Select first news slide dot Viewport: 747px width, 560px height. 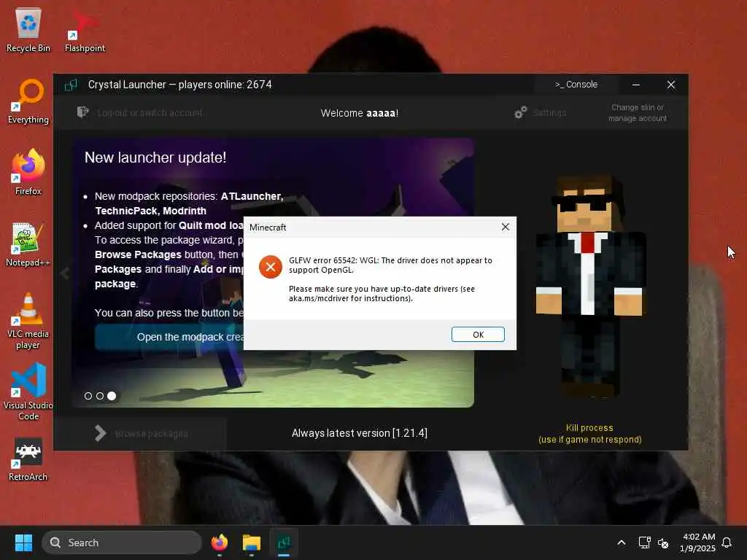click(x=88, y=396)
